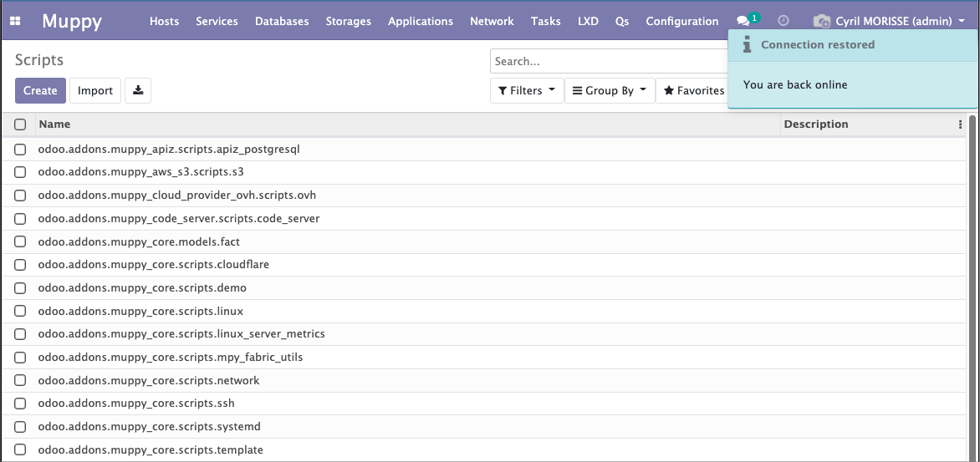Screen dimensions: 980x462
Task: Click the Create button
Action: [40, 90]
